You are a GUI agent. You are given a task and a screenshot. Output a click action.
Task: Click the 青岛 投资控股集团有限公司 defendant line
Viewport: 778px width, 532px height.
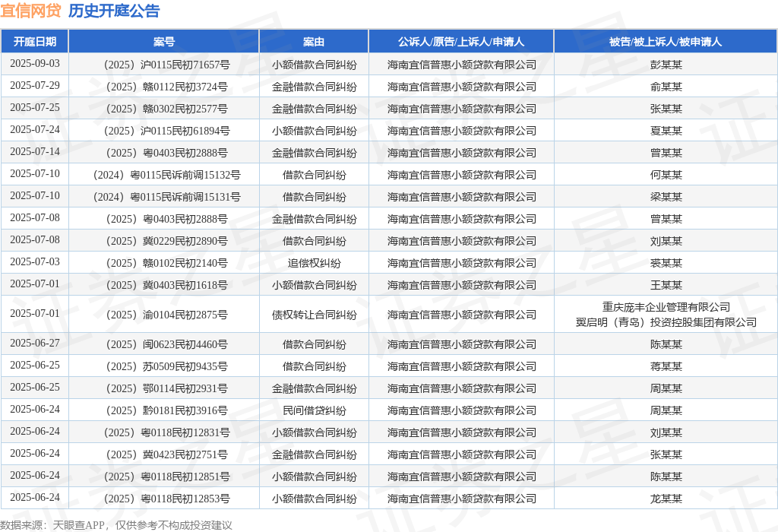pyautogui.click(x=666, y=322)
